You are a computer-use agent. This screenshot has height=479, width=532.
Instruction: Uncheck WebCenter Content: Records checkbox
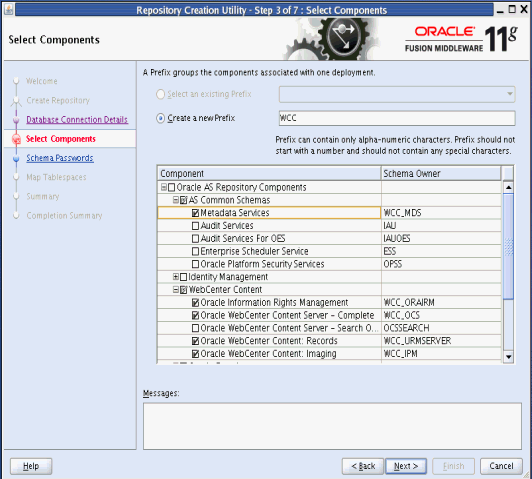pos(195,341)
